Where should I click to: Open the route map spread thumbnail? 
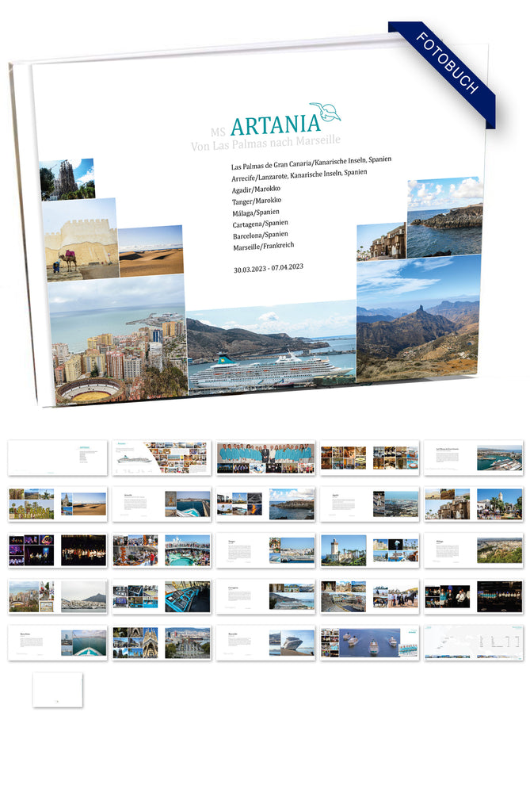pyautogui.click(x=473, y=642)
